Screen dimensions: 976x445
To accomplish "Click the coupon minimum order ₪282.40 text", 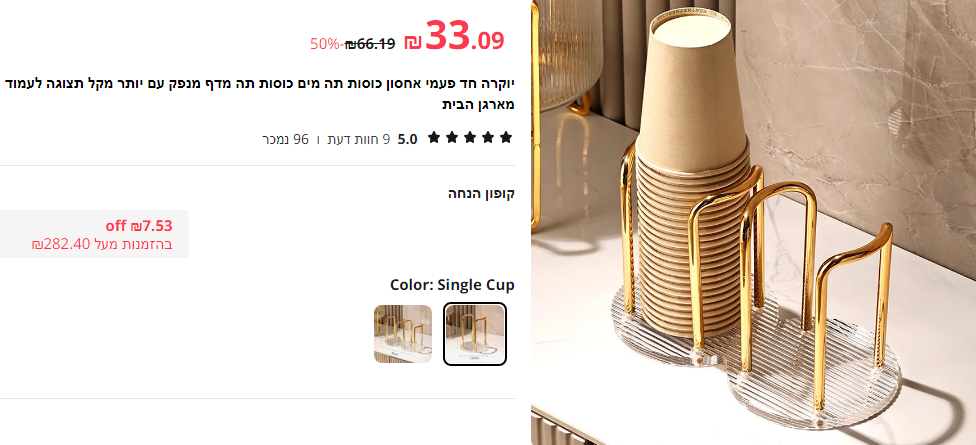I will pyautogui.click(x=102, y=244).
